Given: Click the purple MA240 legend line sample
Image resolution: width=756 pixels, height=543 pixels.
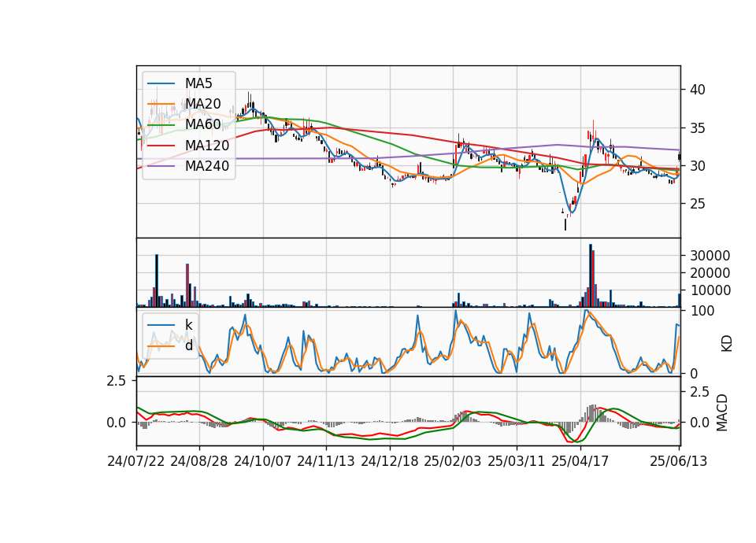Looking at the screenshot, I should coord(161,166).
